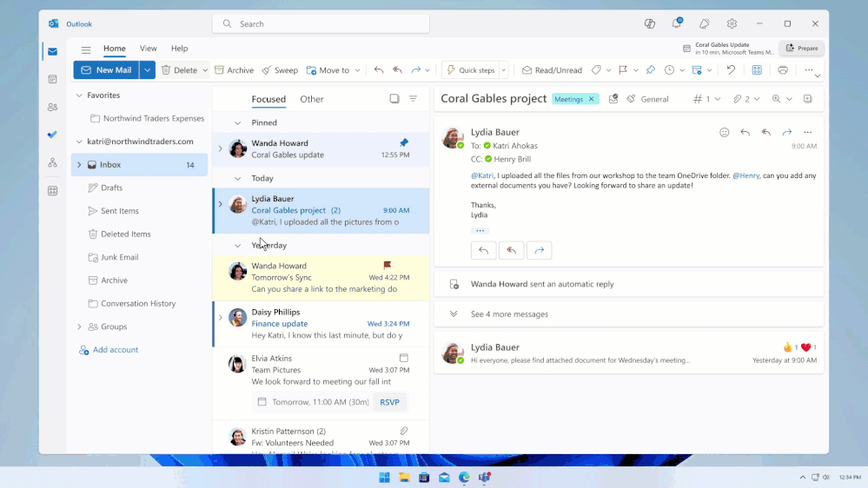The width and height of the screenshot is (868, 488).
Task: Toggle Read/Unread for the selected message
Action: [x=552, y=69]
